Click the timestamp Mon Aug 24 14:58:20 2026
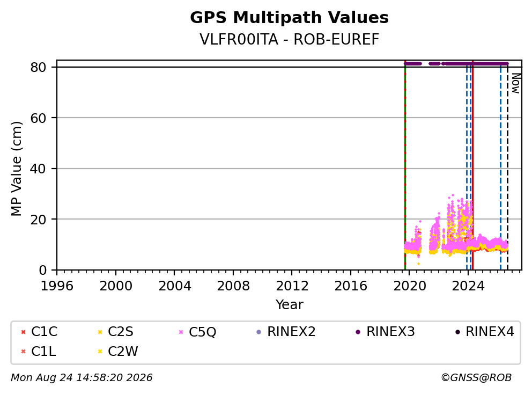532x394 pixels. (82, 377)
